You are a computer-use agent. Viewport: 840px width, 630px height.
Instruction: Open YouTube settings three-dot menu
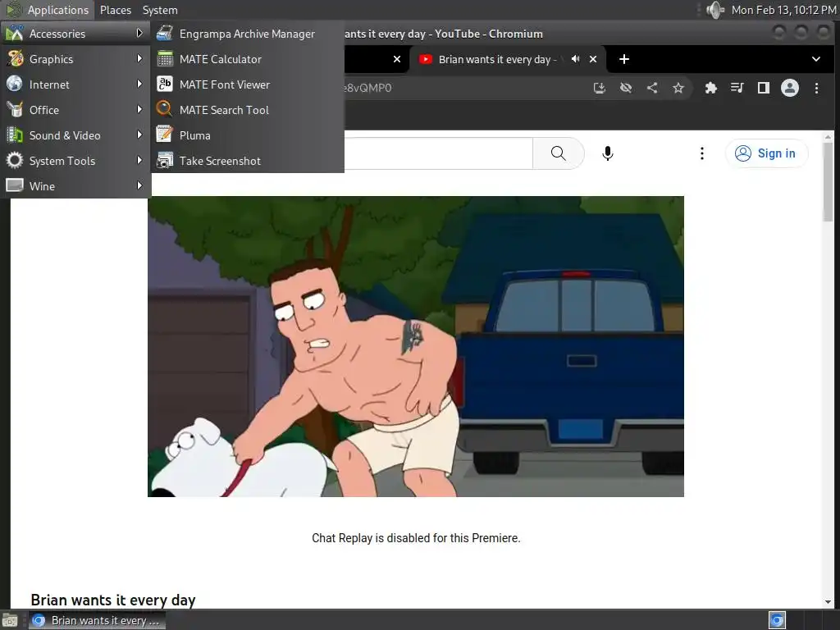click(x=702, y=153)
